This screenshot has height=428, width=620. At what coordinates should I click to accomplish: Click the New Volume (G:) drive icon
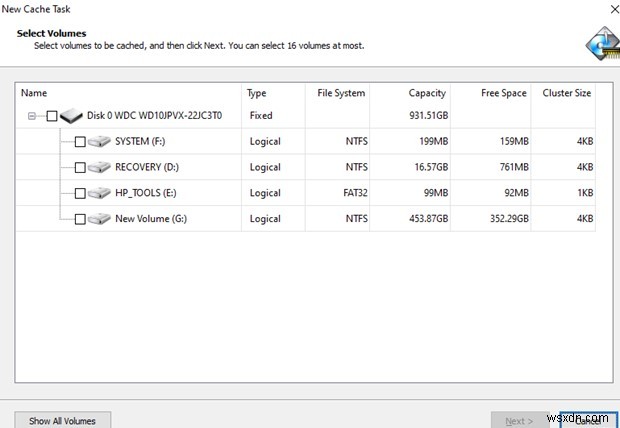[99, 218]
